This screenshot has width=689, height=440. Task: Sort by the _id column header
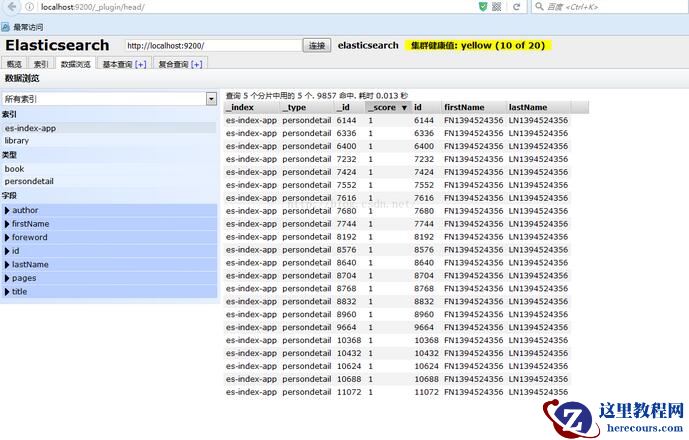(350, 107)
